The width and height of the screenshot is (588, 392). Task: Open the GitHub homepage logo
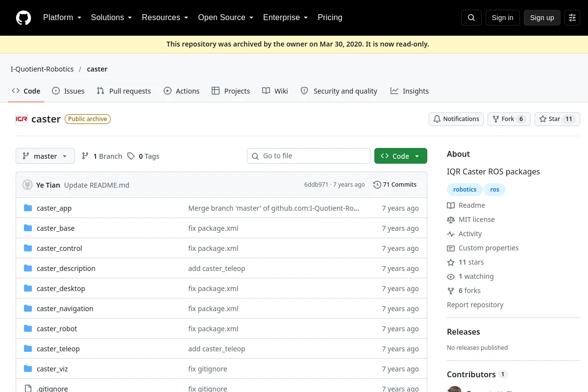24,18
